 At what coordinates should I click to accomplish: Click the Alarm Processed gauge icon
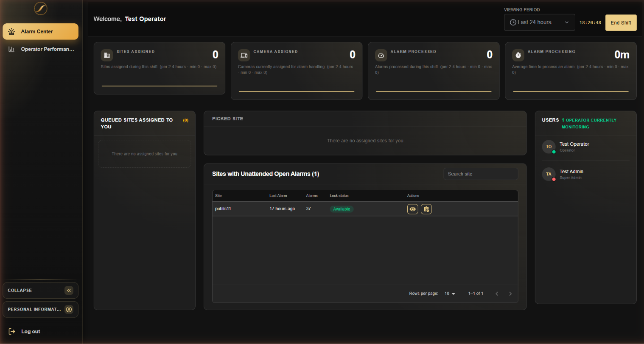(x=381, y=55)
